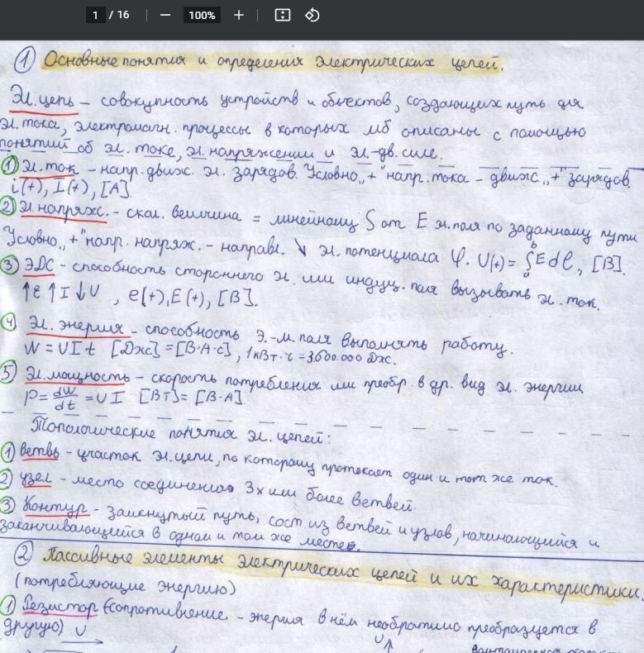This screenshot has height=653, width=644.
Task: Rotate the document with the rotate icon
Action: (312, 16)
